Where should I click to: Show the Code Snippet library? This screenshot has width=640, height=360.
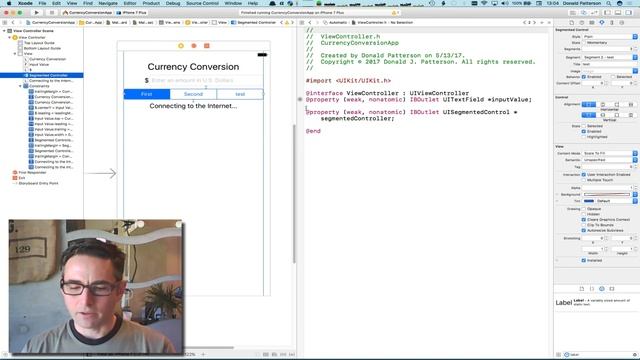(x=592, y=289)
